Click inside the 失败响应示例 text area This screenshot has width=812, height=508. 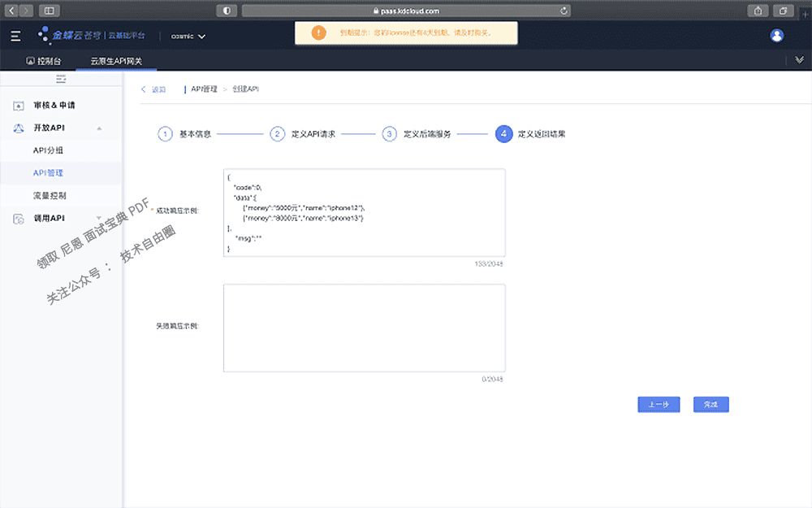pos(364,327)
